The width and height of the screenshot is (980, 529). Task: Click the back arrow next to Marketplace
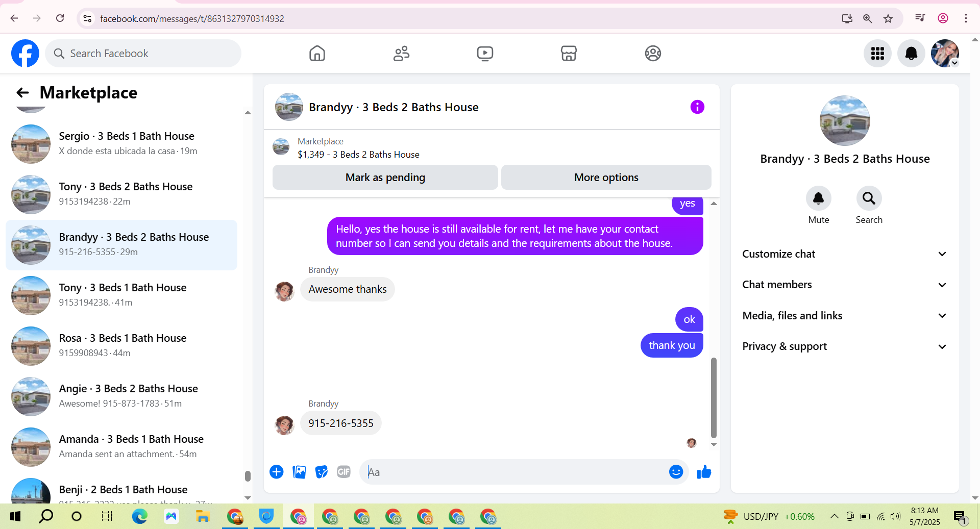point(22,92)
